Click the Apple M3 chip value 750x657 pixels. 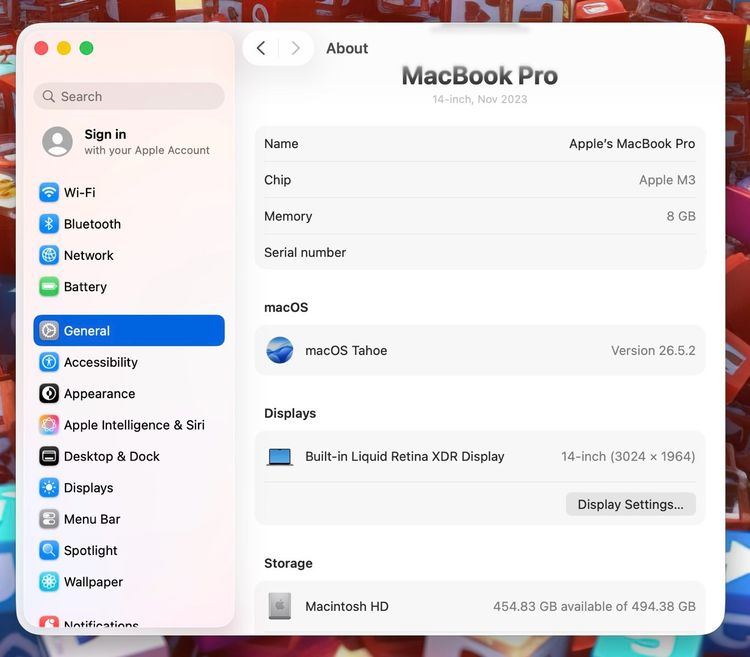coord(667,180)
